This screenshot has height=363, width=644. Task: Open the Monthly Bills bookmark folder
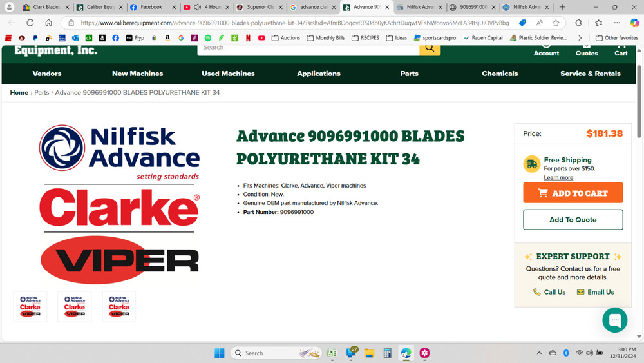click(x=326, y=38)
